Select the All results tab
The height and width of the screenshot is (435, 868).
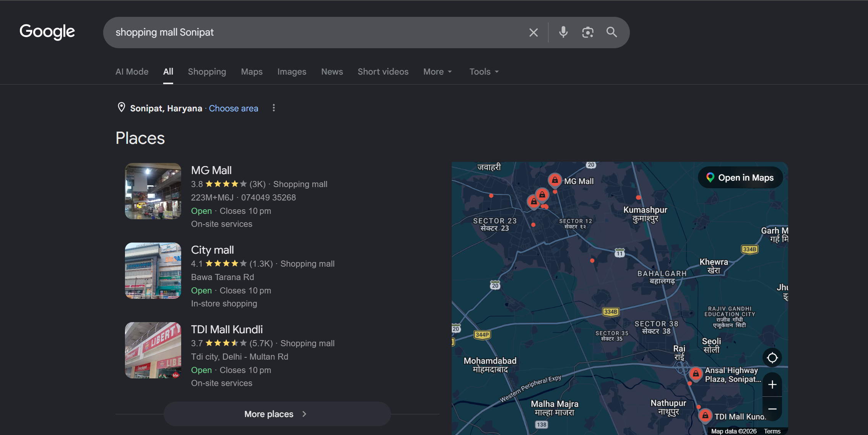[168, 72]
